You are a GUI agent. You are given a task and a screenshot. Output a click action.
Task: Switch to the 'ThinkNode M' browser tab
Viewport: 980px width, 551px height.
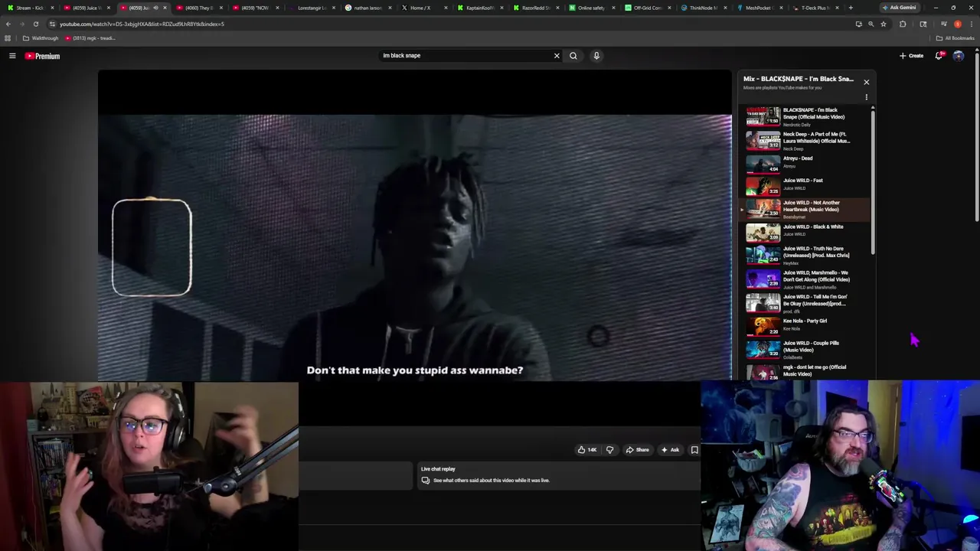703,8
